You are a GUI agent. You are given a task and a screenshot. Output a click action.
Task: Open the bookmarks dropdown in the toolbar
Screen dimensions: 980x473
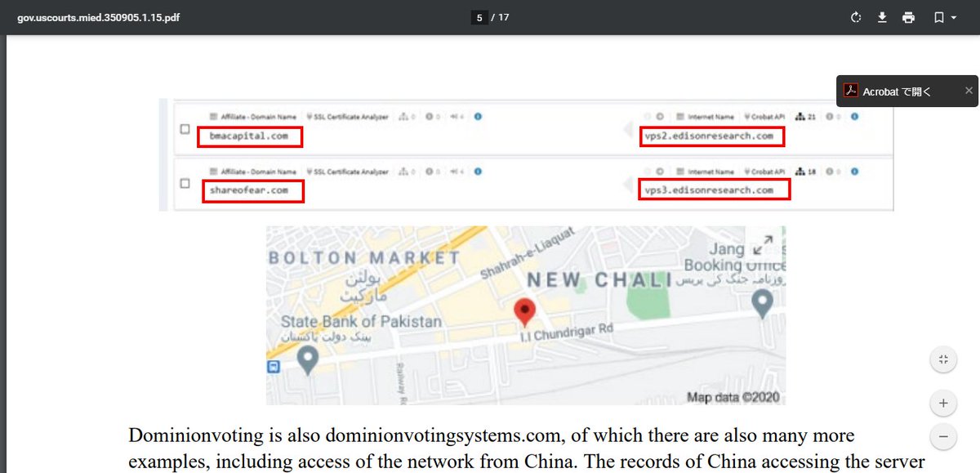[x=945, y=17]
